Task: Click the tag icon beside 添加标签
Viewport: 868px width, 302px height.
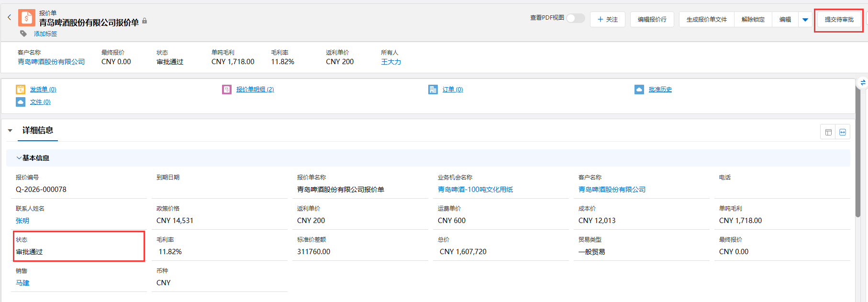Action: point(23,34)
